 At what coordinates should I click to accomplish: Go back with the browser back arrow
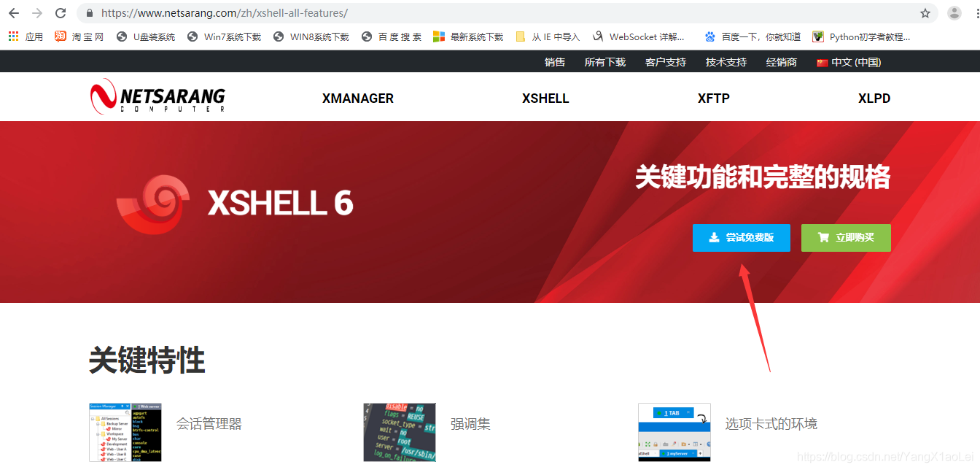pos(14,13)
